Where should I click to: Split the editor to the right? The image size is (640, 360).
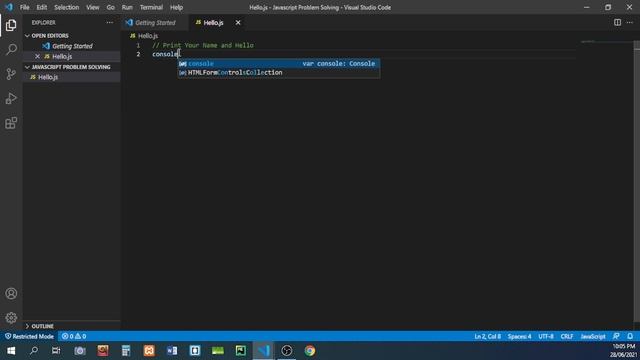(x=617, y=23)
